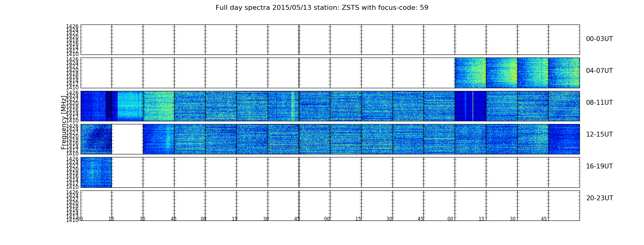This screenshot has width=644, height=245.
Task: Select the '04-07UT' row label
Action: click(599, 71)
